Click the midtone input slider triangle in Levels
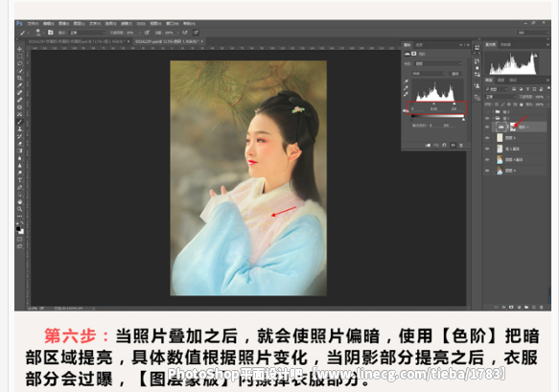This screenshot has width=559, height=392. (x=433, y=104)
